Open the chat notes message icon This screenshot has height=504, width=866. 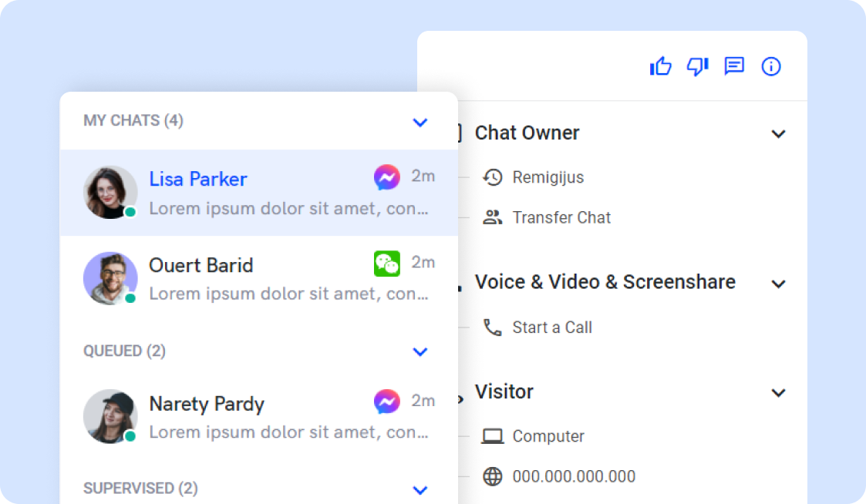[x=734, y=66]
